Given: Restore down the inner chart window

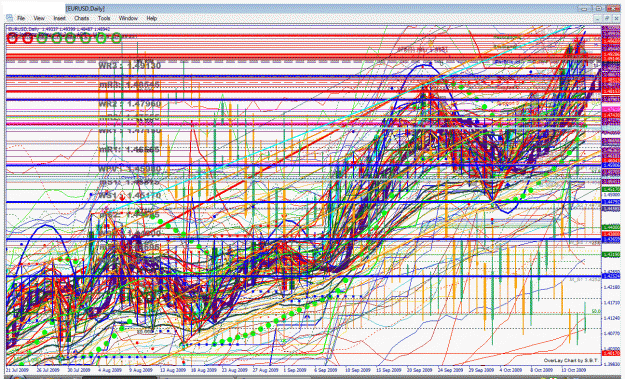Looking at the screenshot, I should (x=607, y=18).
